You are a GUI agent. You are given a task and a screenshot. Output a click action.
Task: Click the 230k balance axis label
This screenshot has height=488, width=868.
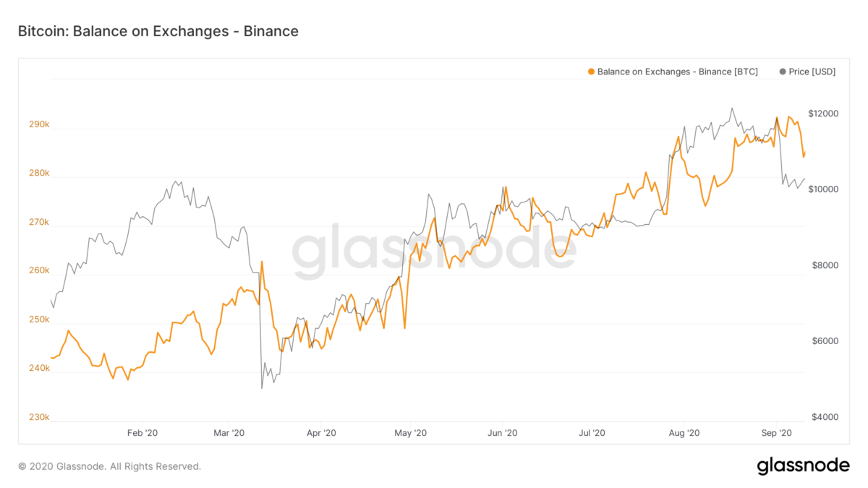click(39, 417)
